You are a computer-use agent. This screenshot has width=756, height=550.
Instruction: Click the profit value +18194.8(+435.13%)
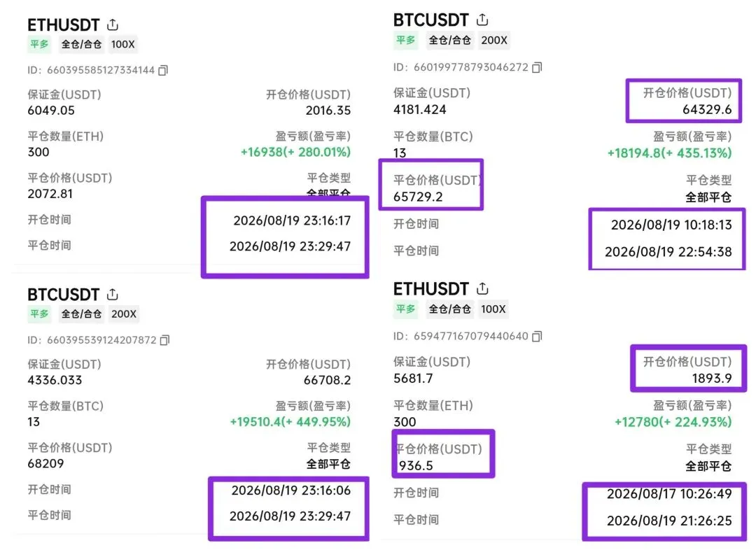pos(669,153)
